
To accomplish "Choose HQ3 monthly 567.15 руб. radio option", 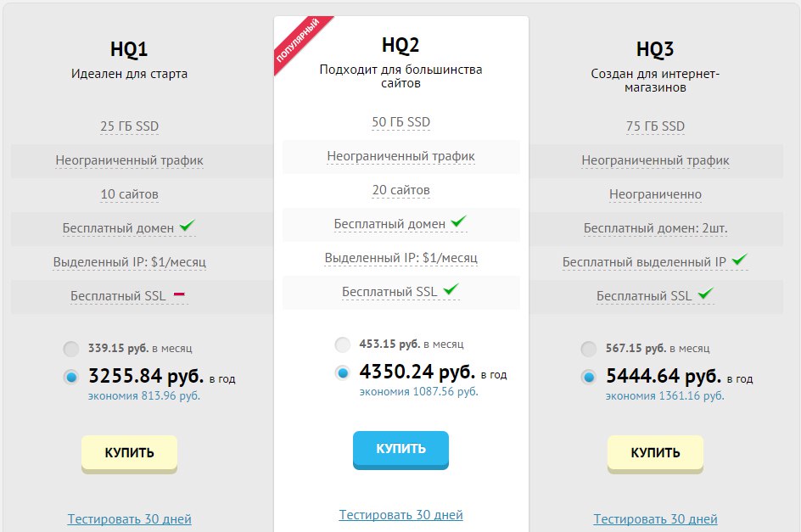I will click(588, 349).
